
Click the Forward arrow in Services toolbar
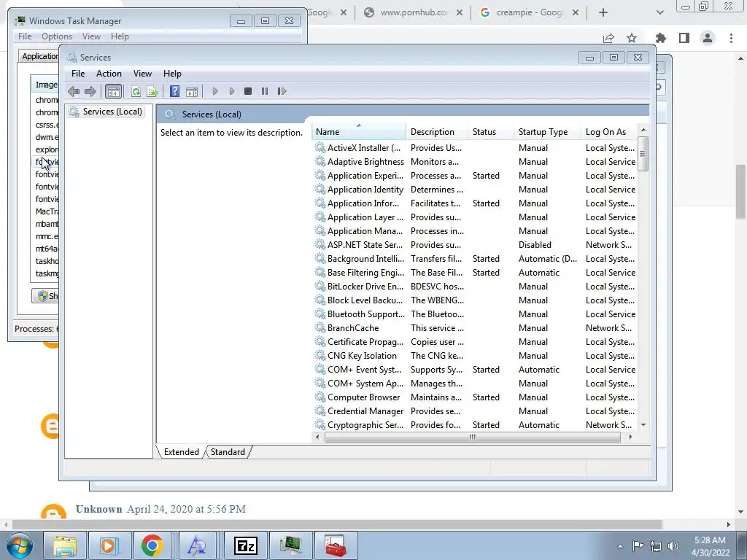[90, 91]
